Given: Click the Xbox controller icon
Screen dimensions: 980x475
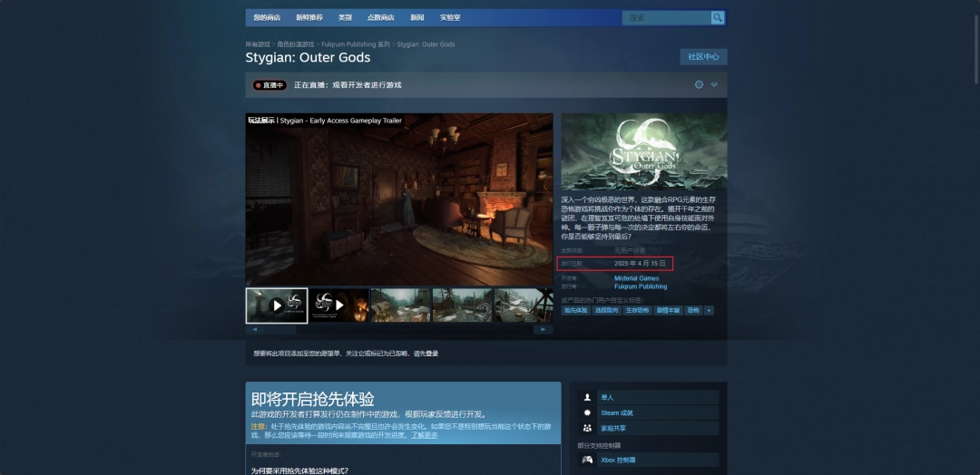Looking at the screenshot, I should pyautogui.click(x=587, y=460).
